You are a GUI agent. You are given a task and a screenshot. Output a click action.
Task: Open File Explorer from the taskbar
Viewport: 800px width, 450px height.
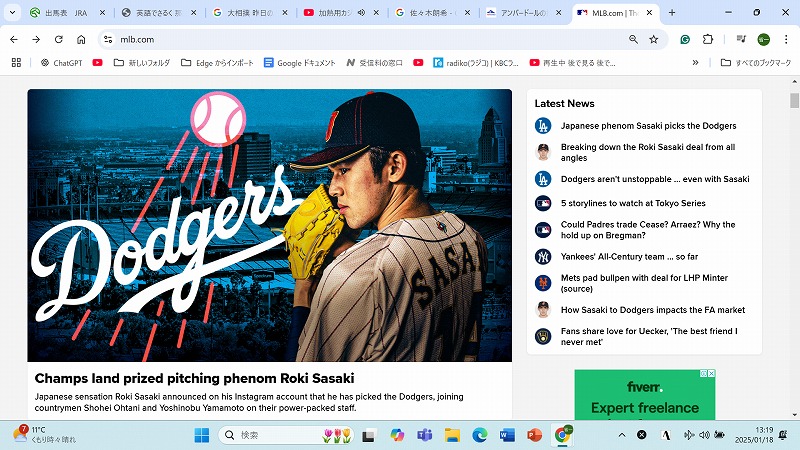click(452, 435)
